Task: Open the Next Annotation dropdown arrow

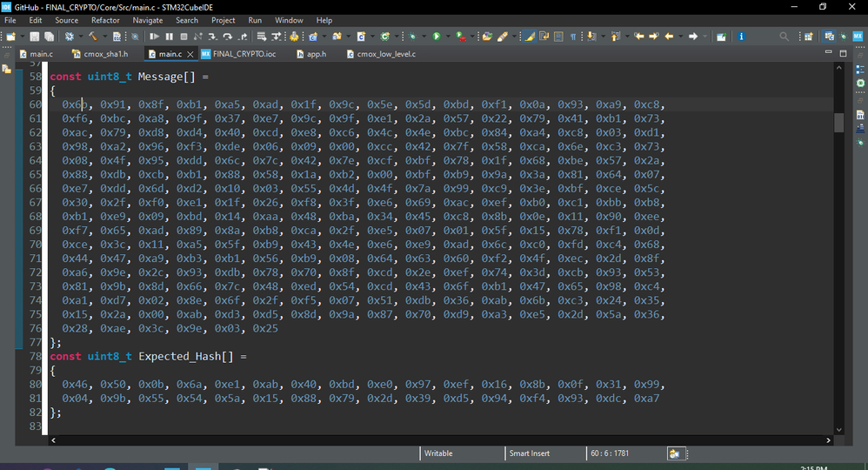Action: (603, 36)
